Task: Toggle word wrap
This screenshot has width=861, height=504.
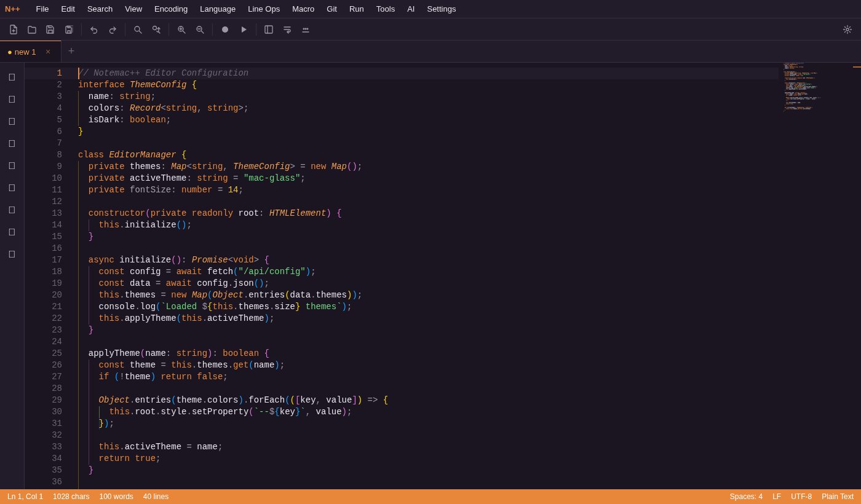Action: pos(287,29)
